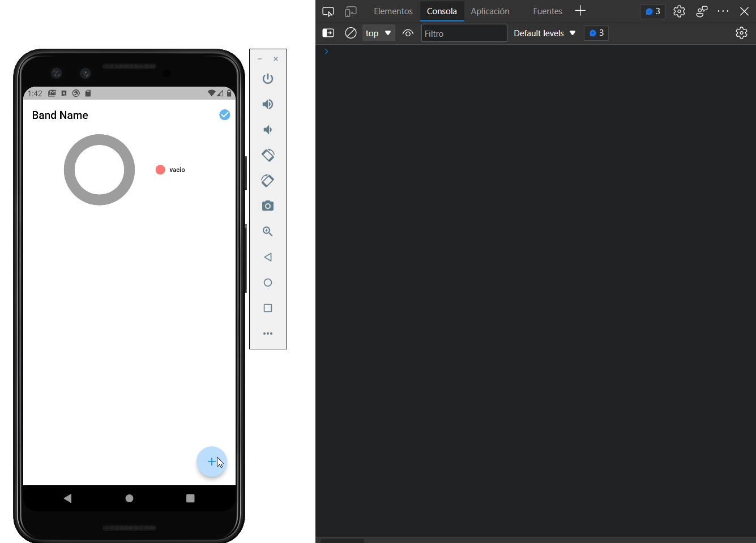Tap the blue check icon next to Band Name
Screen dimensions: 756x543
click(225, 115)
